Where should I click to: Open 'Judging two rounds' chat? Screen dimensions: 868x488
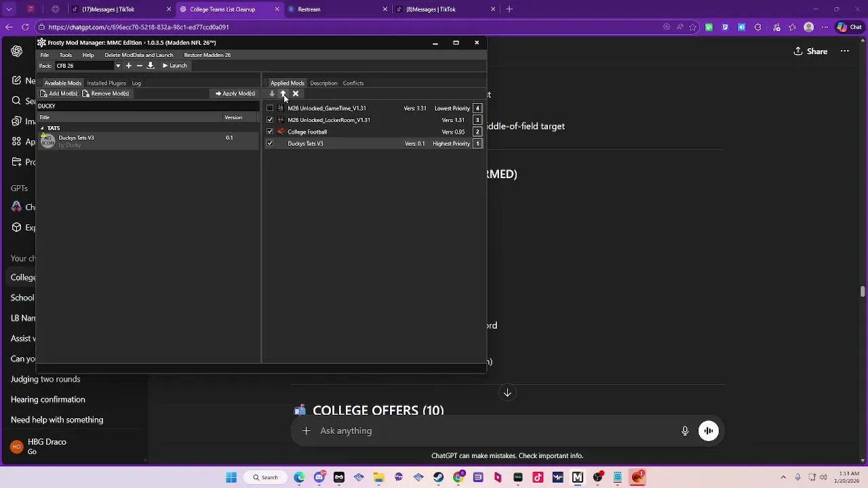click(x=45, y=380)
